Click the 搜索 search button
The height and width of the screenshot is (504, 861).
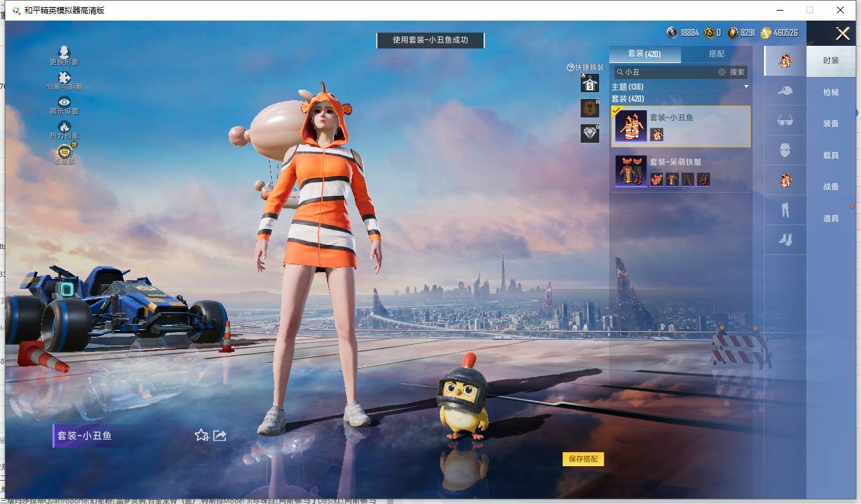737,72
